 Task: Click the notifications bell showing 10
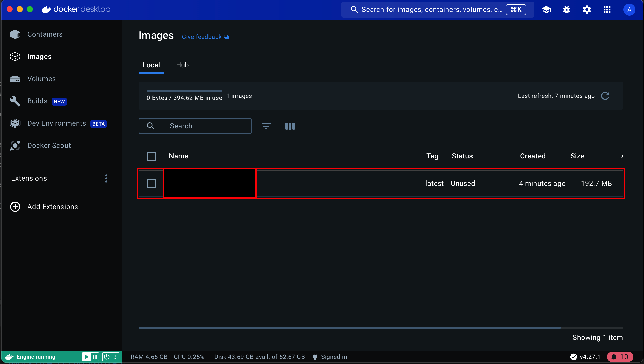619,357
